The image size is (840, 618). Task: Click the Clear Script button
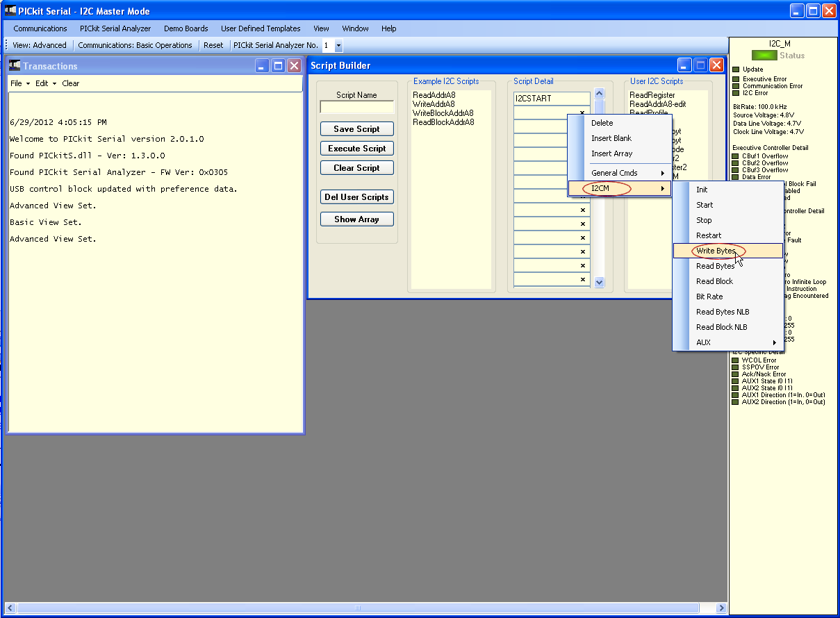tap(357, 168)
